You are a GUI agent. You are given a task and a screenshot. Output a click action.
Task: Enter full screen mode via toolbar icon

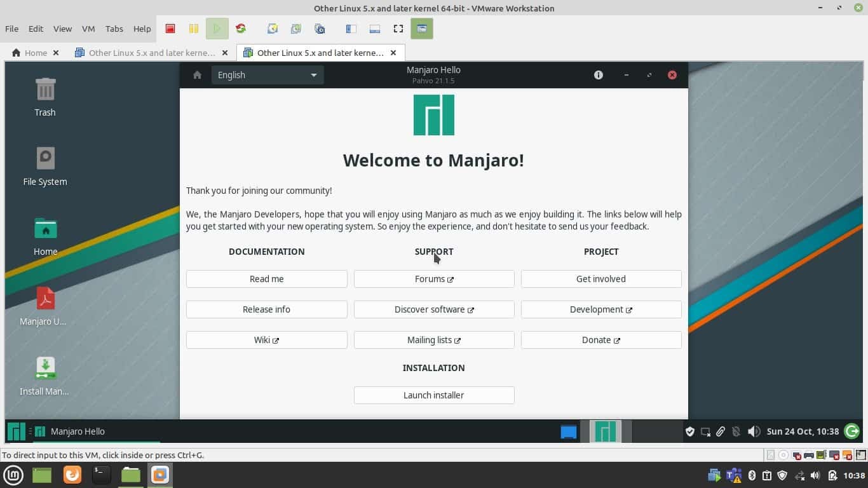coord(398,29)
